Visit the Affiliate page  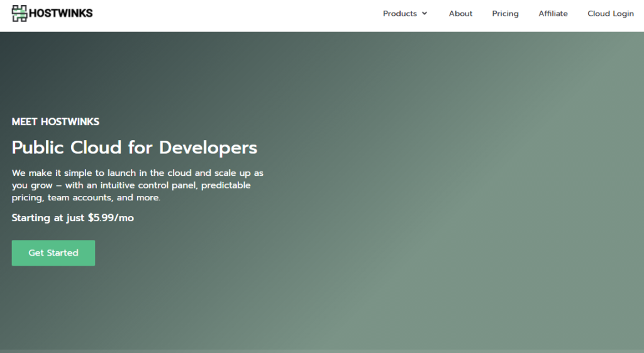pos(553,14)
